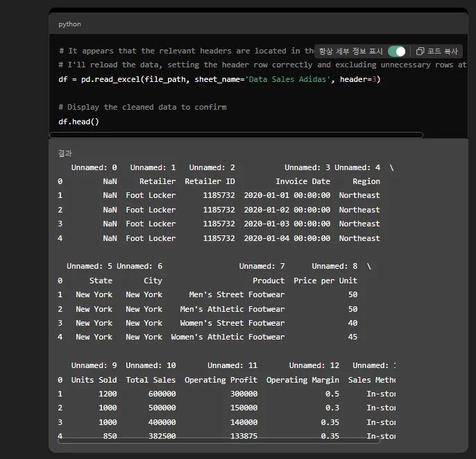Click the 'Unnamed: 6' column header
Screen dimensions: 476x459
139,267
